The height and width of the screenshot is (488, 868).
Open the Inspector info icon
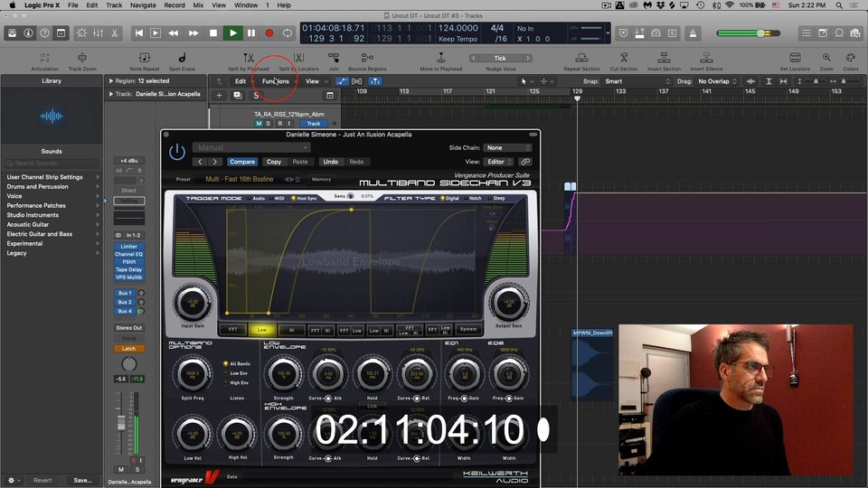[28, 33]
